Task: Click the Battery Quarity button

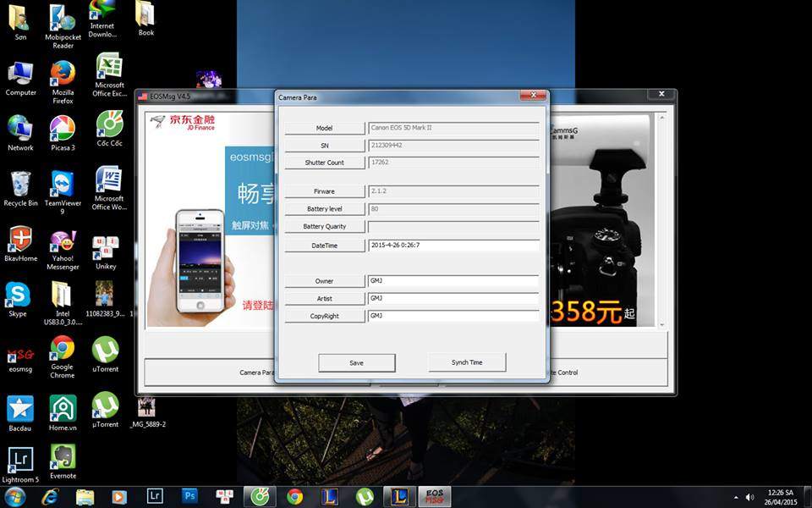Action: point(325,227)
